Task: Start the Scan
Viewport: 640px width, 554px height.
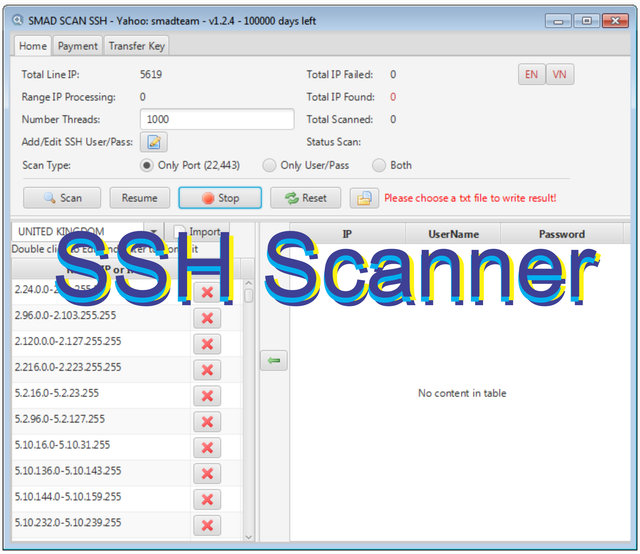Action: click(62, 198)
